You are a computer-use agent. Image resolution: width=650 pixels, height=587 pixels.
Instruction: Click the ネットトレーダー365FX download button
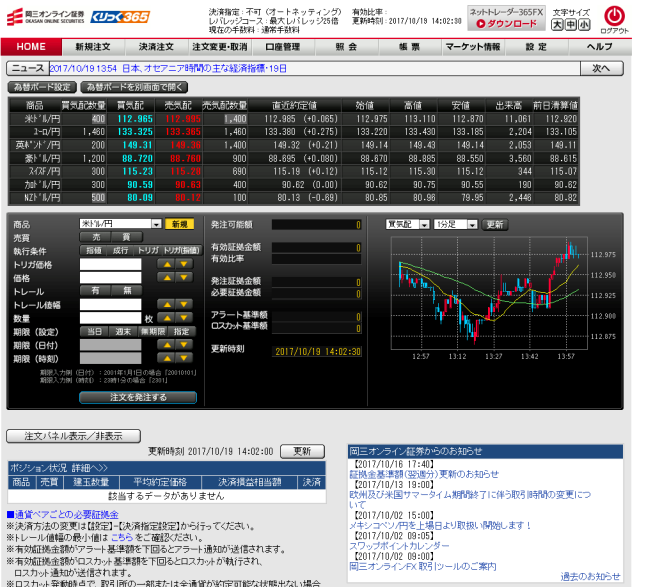[507, 18]
